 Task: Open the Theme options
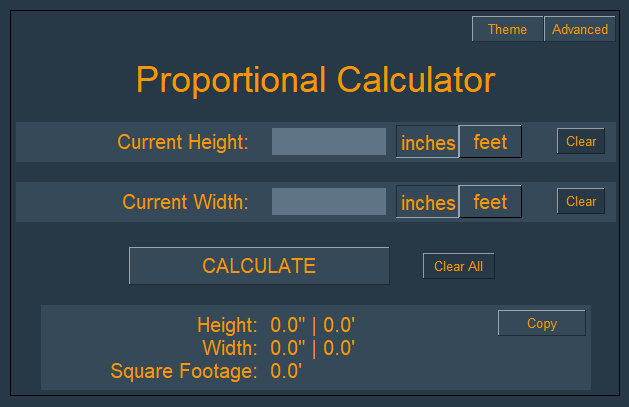(507, 29)
